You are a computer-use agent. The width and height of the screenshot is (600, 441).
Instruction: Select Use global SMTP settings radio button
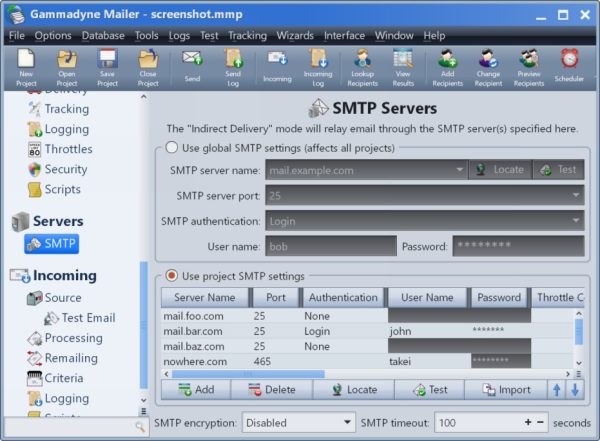[x=172, y=148]
